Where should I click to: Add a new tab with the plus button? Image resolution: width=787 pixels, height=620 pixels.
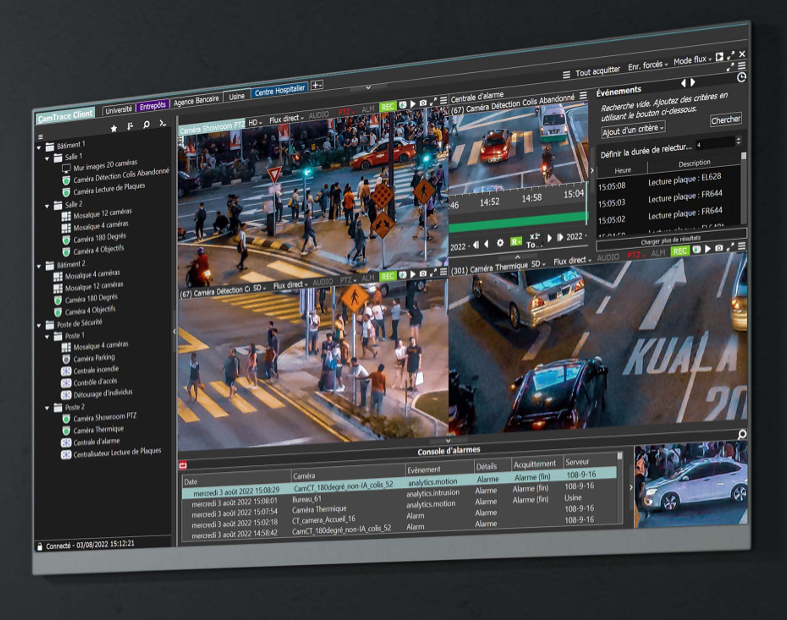(x=317, y=85)
